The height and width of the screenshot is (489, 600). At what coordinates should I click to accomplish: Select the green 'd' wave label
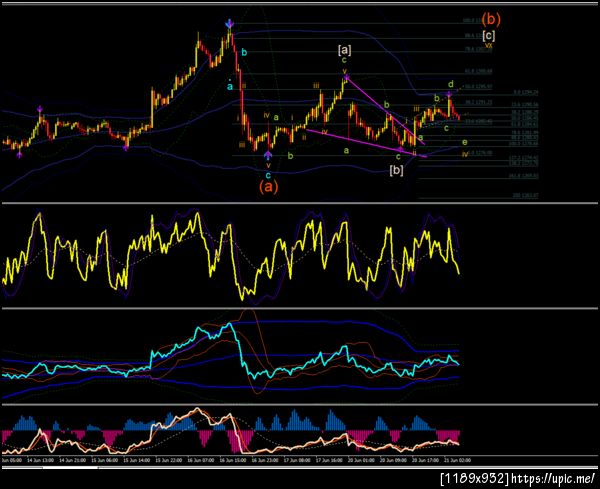pyautogui.click(x=451, y=84)
